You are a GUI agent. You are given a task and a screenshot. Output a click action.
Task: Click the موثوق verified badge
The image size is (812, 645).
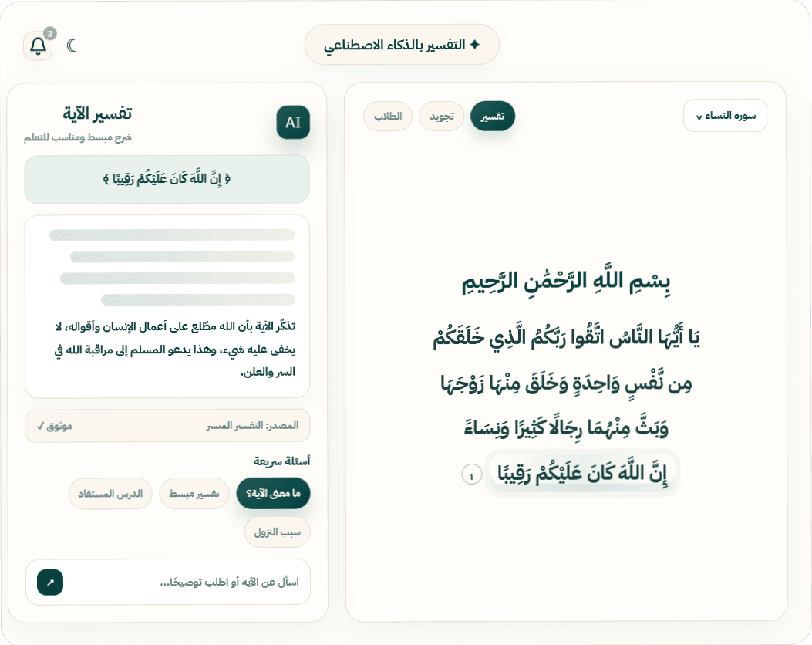click(55, 426)
